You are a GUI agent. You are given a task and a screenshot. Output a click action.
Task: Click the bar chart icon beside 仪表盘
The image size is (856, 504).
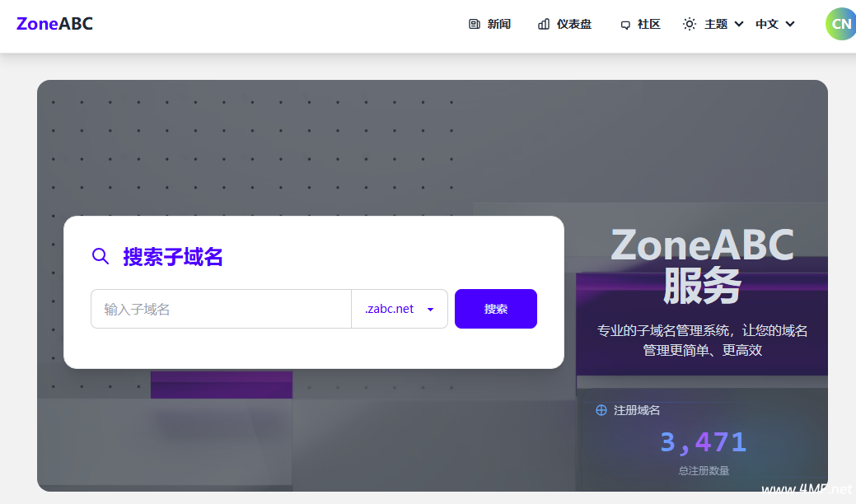pos(544,25)
